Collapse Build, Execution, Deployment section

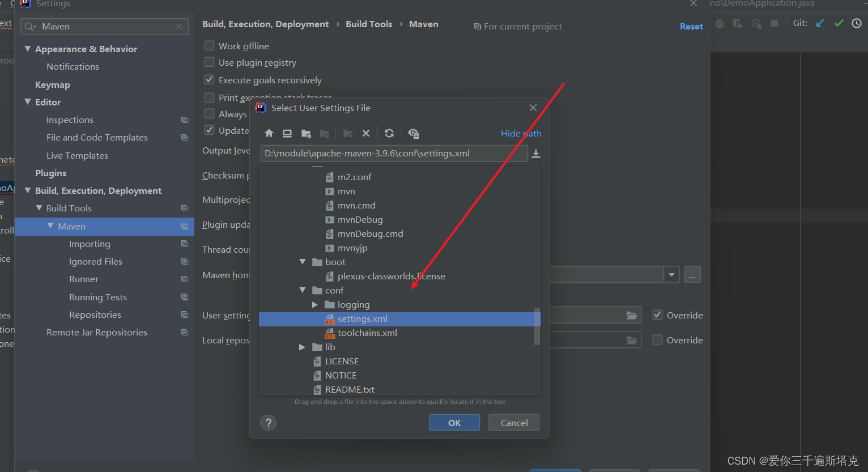coord(28,190)
